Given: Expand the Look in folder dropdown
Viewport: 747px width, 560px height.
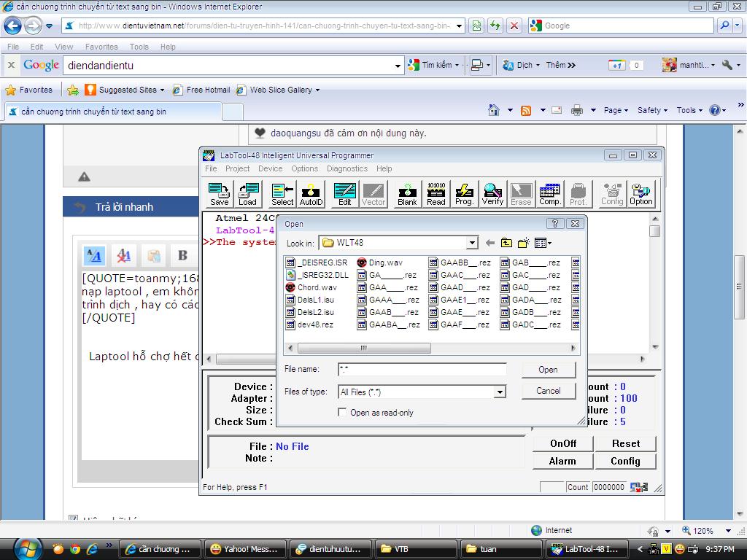Looking at the screenshot, I should (472, 243).
